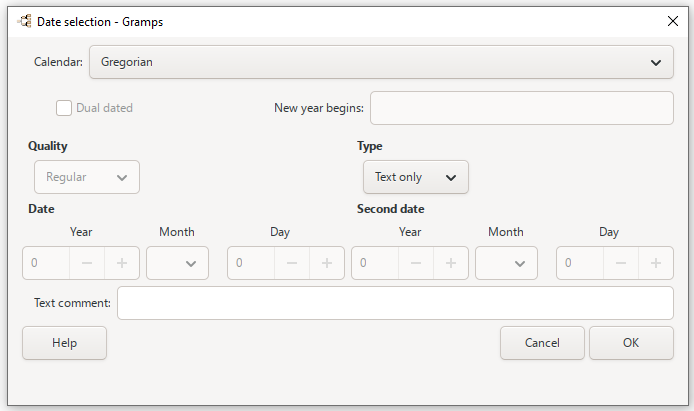Expand the Quality dropdown showing Regular
The width and height of the screenshot is (694, 411).
pos(87,177)
